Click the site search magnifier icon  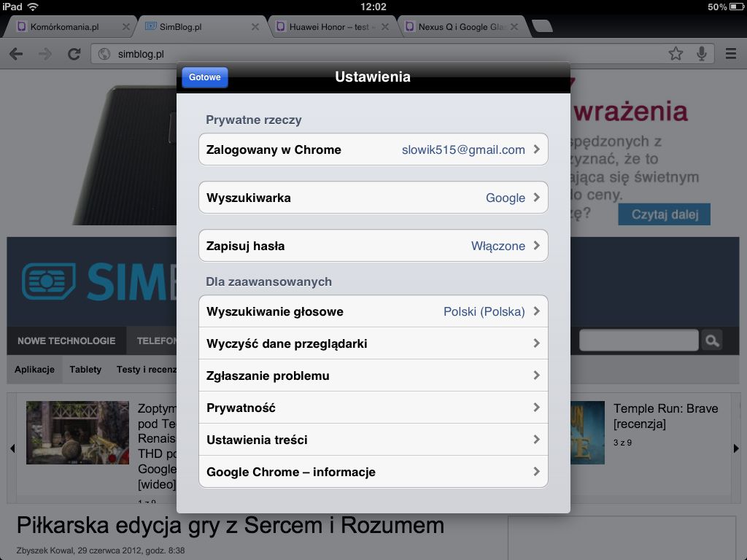(x=711, y=340)
